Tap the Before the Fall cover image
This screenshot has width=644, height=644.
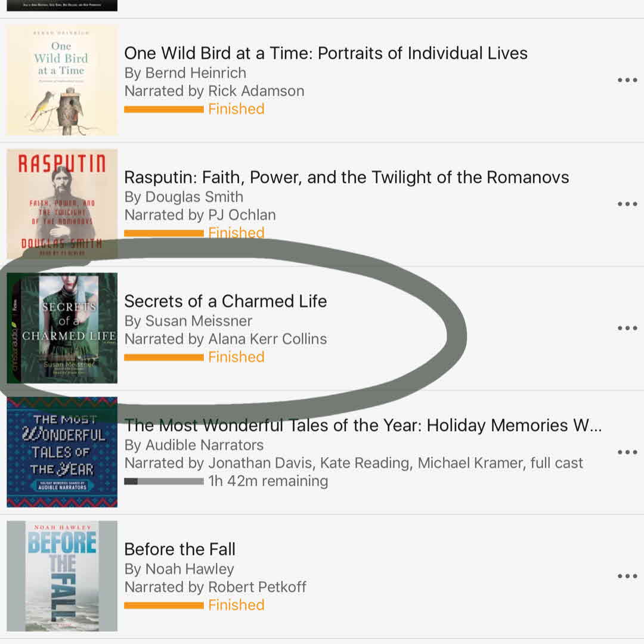coord(62,576)
